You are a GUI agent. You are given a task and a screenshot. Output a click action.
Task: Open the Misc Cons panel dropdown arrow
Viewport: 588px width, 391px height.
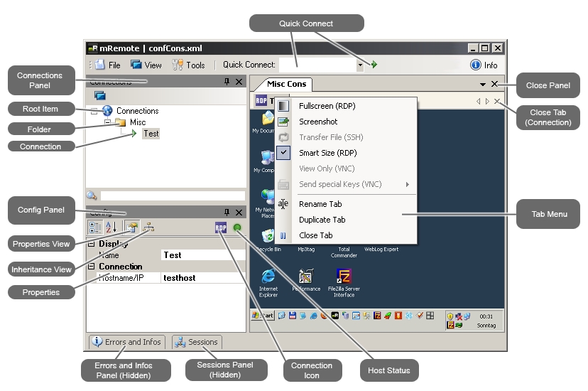pos(483,85)
